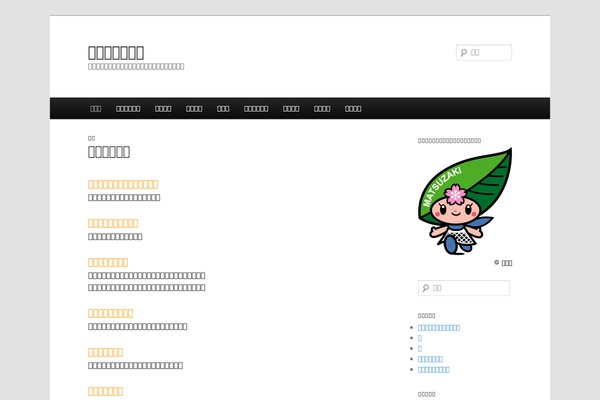This screenshot has width=600, height=400.
Task: Open the first blue link in sidebar list
Action: click(x=439, y=328)
